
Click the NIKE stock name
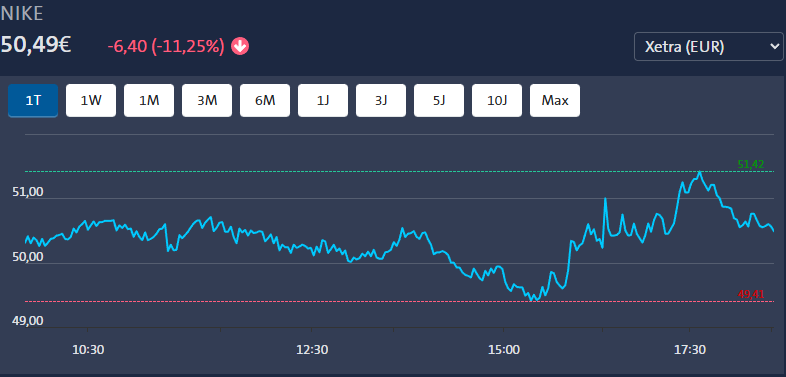coord(22,14)
